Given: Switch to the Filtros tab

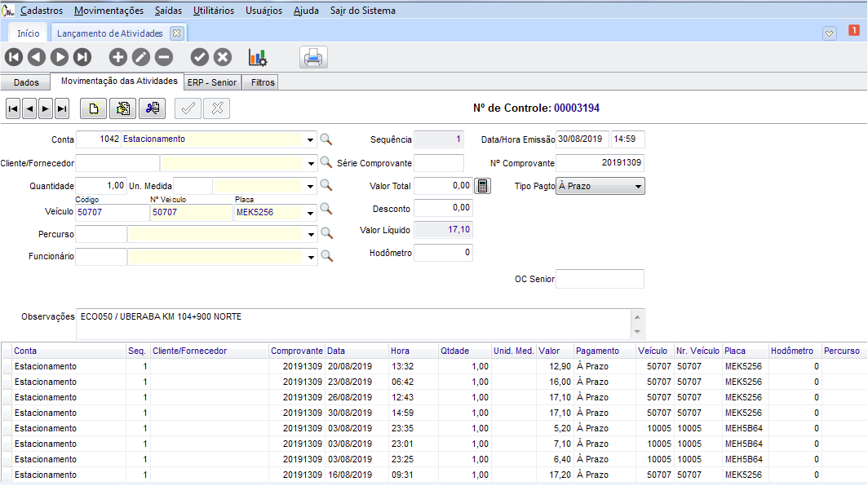Looking at the screenshot, I should coord(263,82).
